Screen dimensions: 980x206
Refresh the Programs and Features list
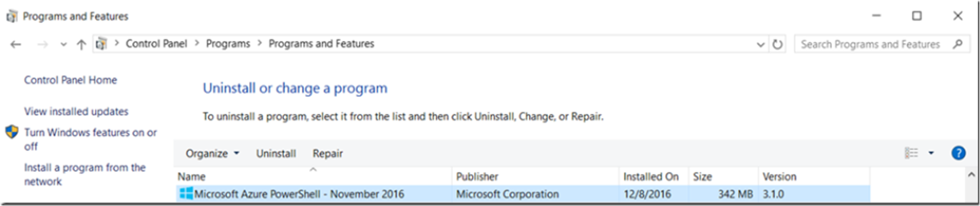pyautogui.click(x=777, y=44)
